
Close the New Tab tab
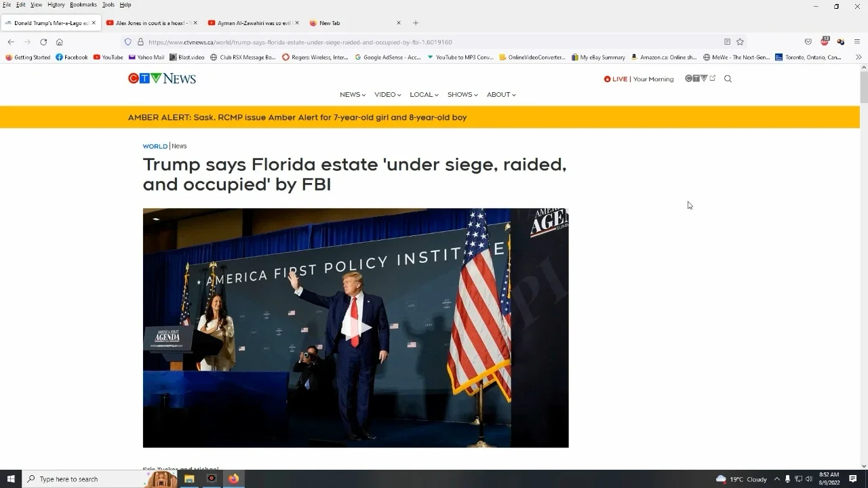pos(399,23)
